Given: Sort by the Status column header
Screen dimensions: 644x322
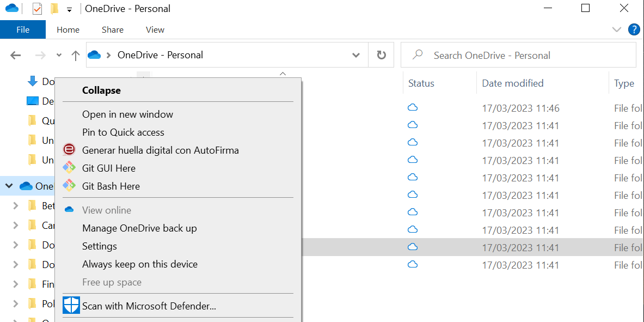Looking at the screenshot, I should [x=421, y=83].
